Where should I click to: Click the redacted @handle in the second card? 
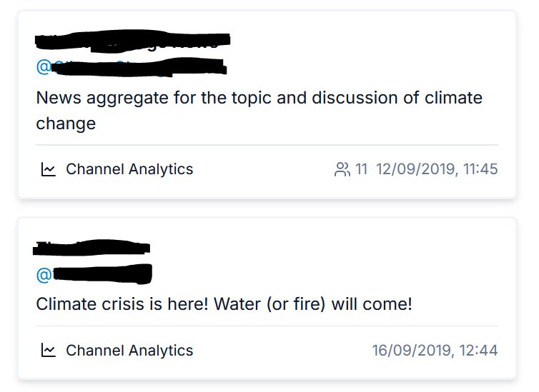(x=102, y=273)
